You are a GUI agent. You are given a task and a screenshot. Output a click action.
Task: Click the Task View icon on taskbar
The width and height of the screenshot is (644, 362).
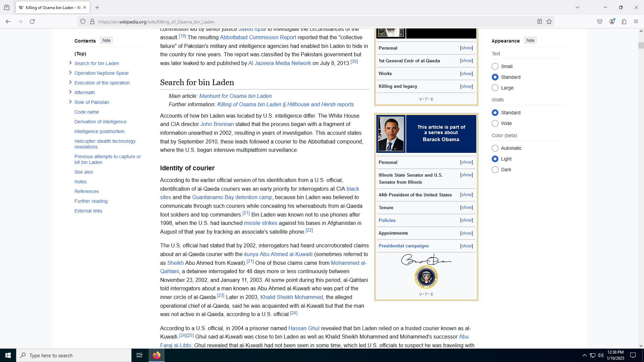tap(140, 355)
